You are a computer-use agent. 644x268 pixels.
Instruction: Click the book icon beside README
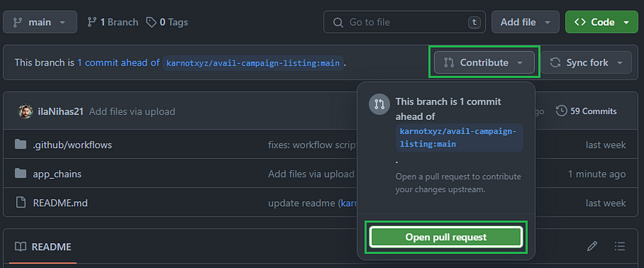(20, 247)
